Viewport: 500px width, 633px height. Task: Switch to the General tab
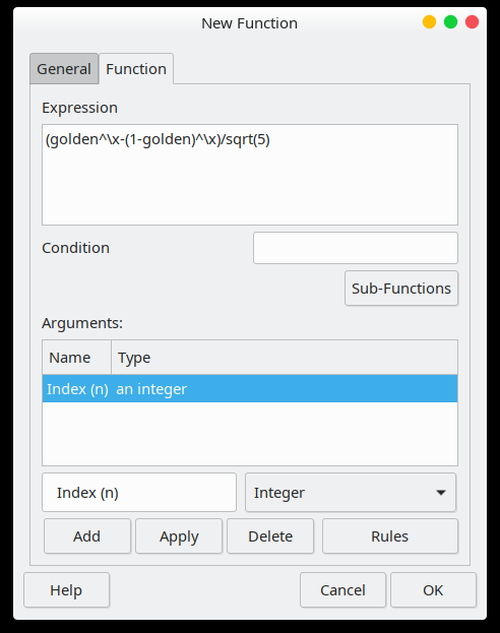pos(64,69)
